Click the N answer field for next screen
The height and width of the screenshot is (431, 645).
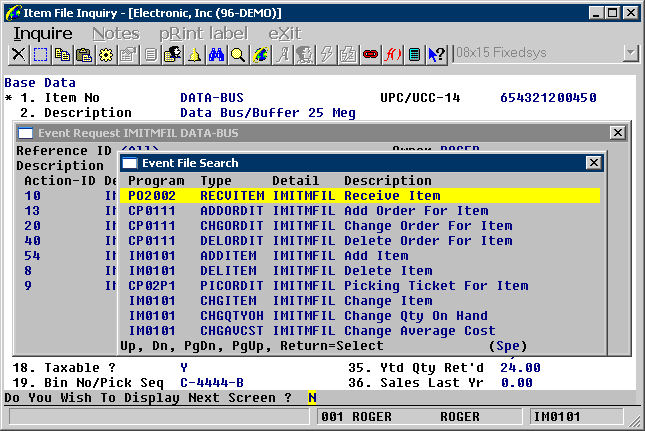click(312, 398)
